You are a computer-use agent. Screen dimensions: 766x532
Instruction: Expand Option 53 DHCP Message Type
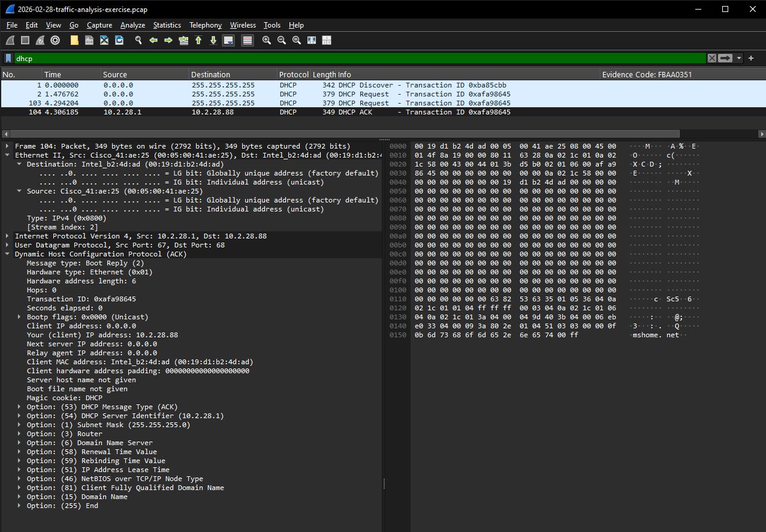coord(19,407)
